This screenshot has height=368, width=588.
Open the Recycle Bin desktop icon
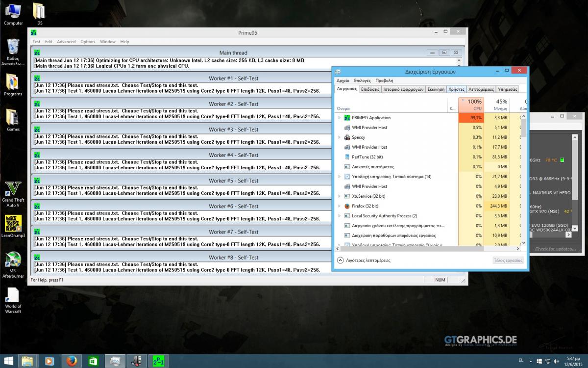[13, 52]
